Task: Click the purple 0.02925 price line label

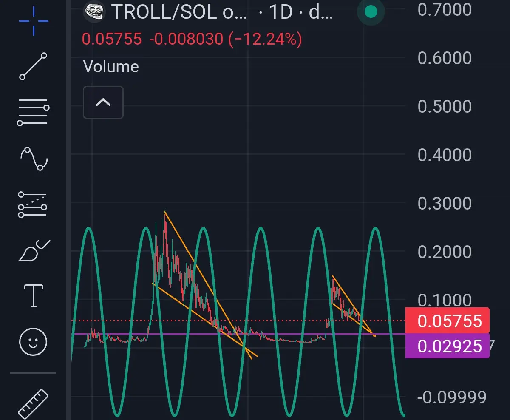Action: (448, 346)
